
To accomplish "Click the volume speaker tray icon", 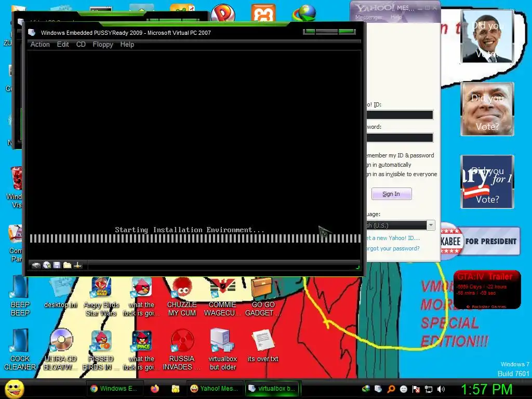I will point(441,389).
